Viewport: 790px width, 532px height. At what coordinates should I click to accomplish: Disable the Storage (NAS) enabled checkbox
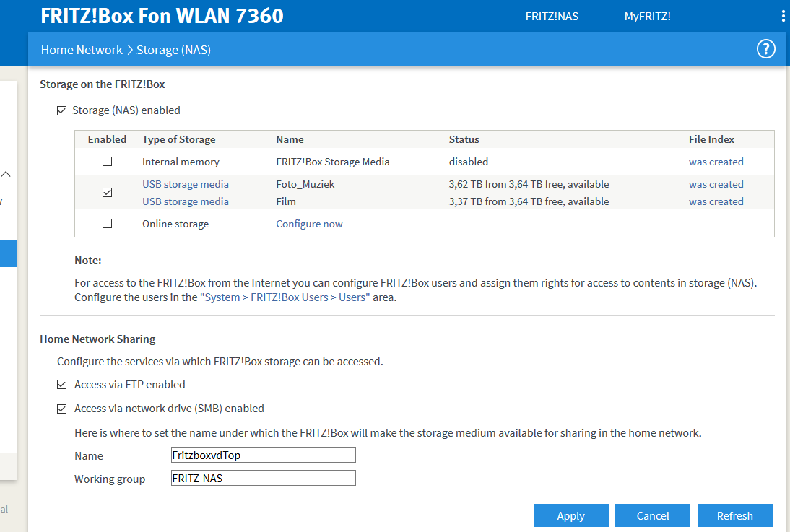coord(61,111)
